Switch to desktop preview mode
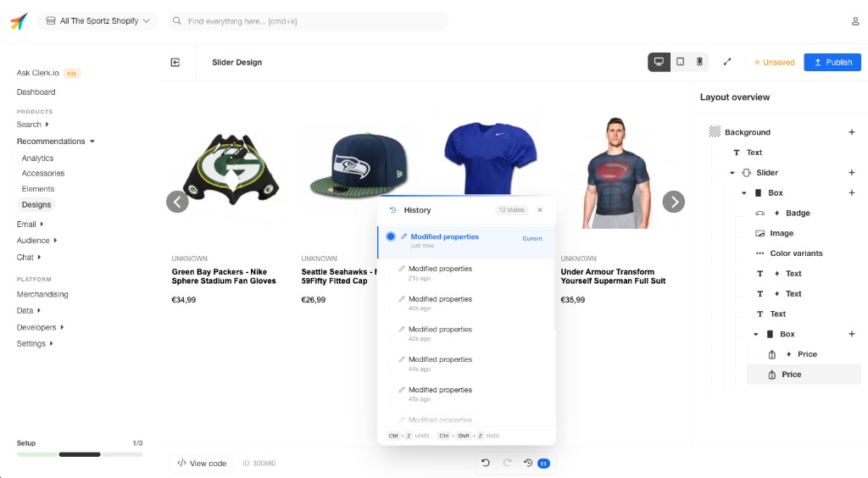868x478 pixels. (659, 62)
